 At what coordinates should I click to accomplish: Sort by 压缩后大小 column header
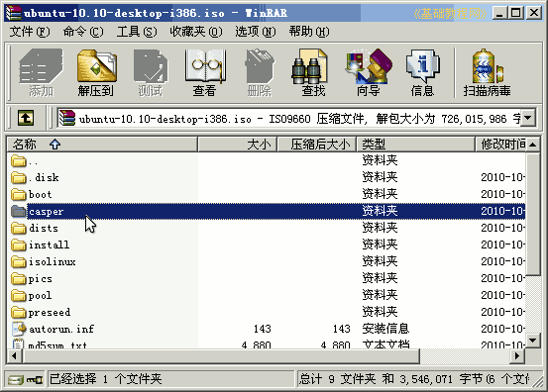(317, 145)
